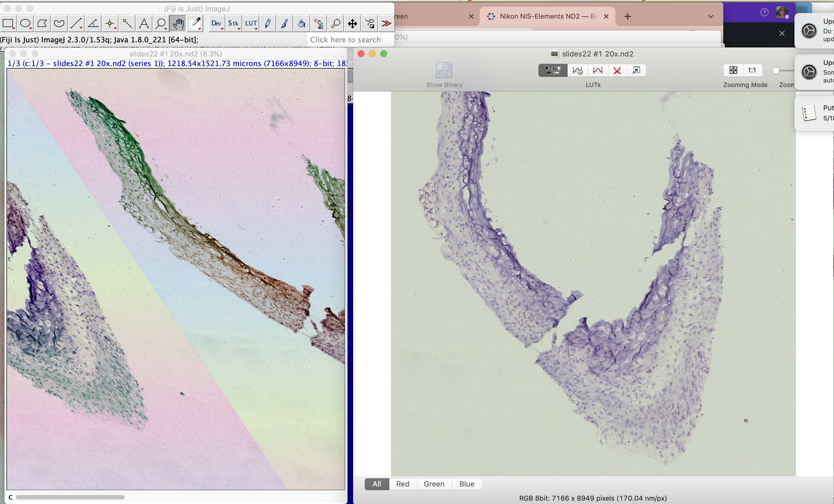
Task: Choose the Polygon selection tool
Action: (x=42, y=23)
